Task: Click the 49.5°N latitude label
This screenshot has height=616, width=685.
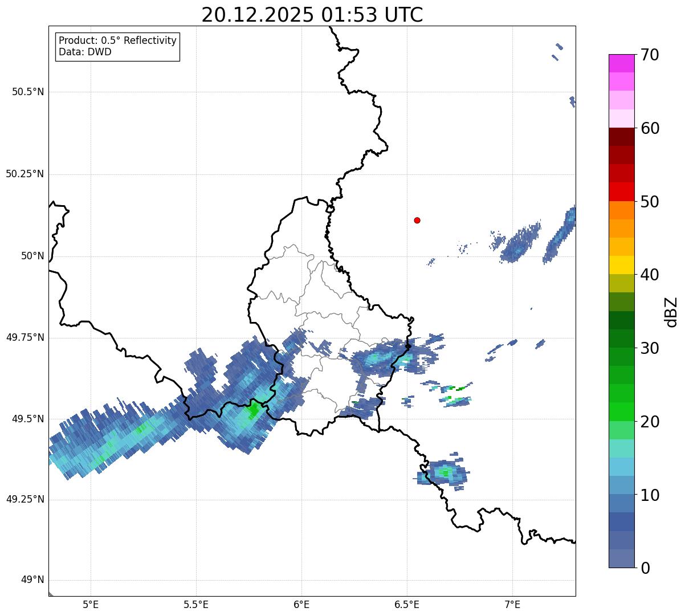Action: [28, 419]
